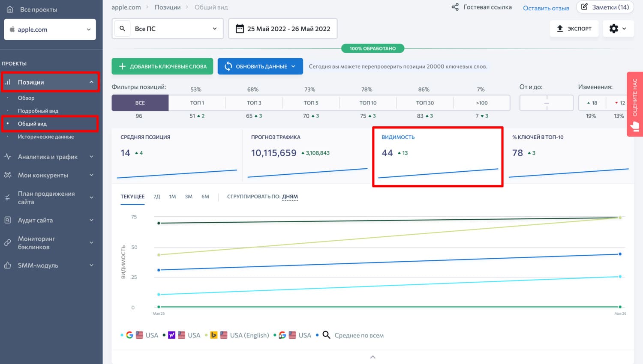
Task: Click the settings gear icon
Action: (x=614, y=29)
